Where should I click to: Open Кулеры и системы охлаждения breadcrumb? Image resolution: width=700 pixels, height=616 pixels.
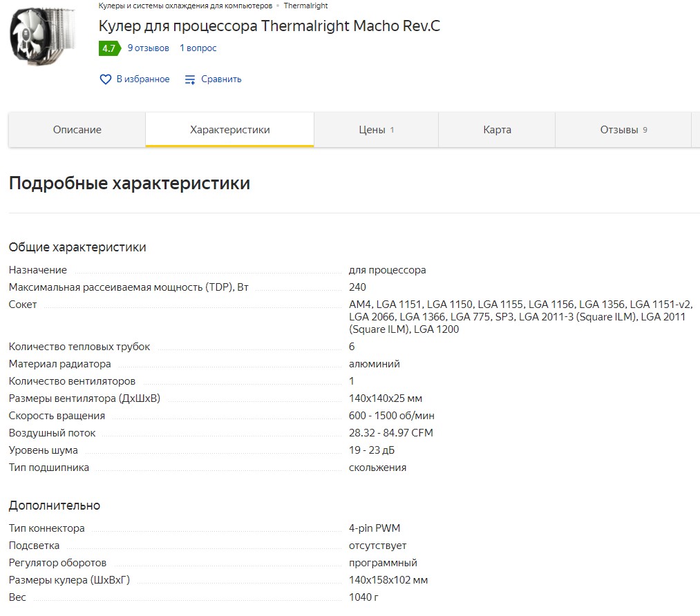(x=185, y=6)
